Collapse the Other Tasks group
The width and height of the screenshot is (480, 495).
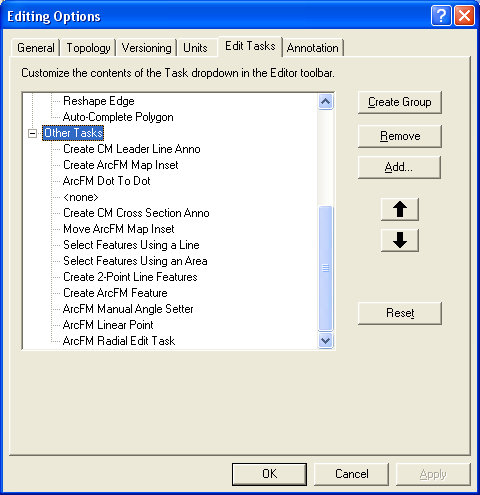(x=32, y=133)
